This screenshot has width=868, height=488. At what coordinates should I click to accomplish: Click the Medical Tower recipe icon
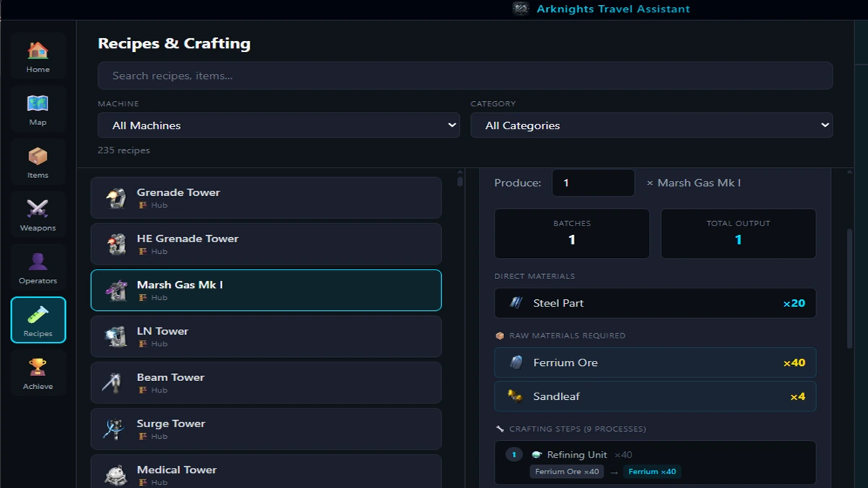tap(115, 475)
